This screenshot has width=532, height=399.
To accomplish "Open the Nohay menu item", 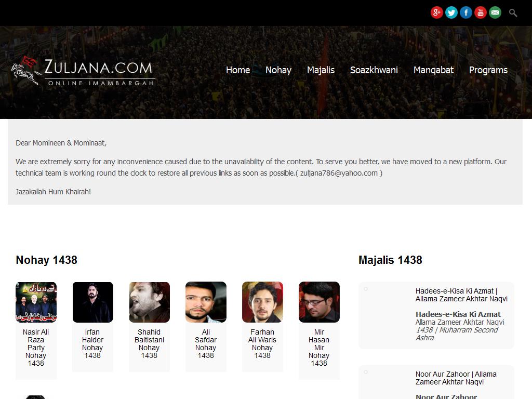I will click(278, 70).
